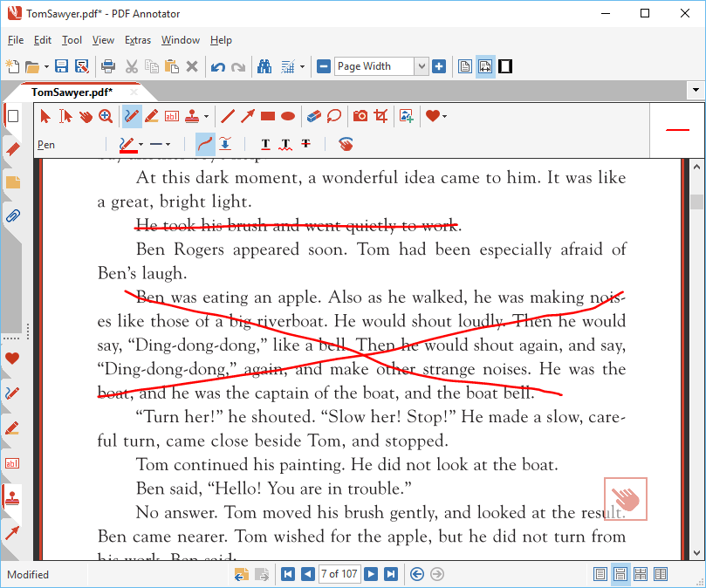
Task: Enable underline text annotation style
Action: click(265, 145)
